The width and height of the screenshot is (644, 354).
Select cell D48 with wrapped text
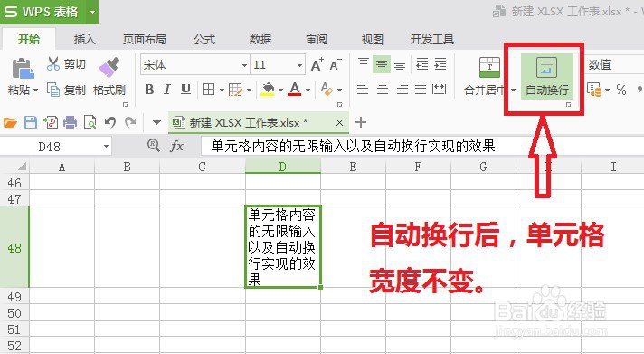282,246
